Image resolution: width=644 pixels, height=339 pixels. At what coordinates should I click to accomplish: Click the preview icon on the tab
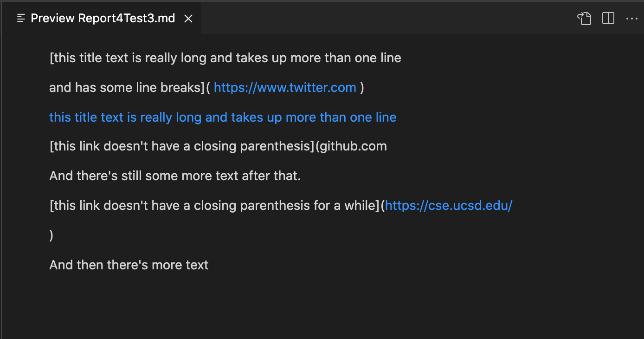coord(20,19)
